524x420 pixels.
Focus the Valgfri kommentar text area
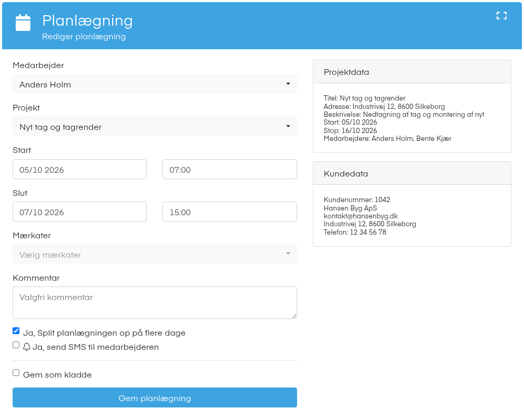pyautogui.click(x=155, y=303)
